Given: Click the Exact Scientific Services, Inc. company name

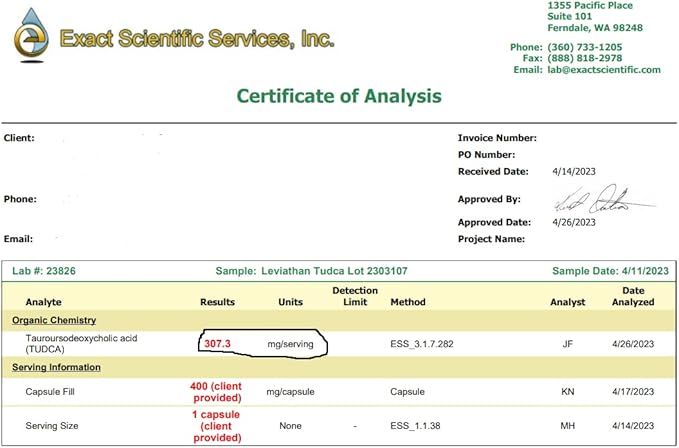Looking at the screenshot, I should point(197,40).
